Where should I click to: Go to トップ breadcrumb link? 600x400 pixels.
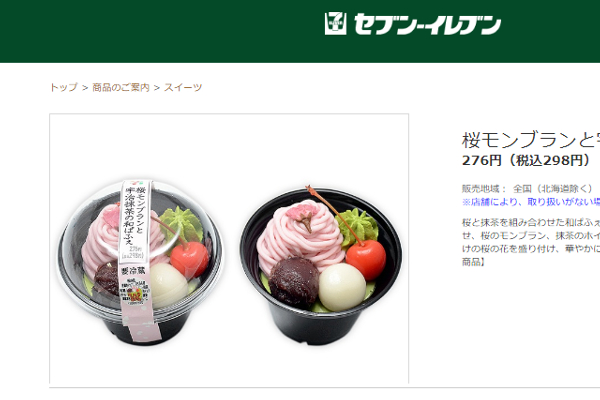point(64,87)
